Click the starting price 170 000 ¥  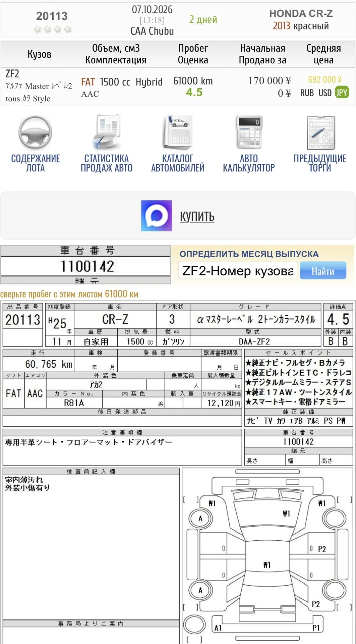click(270, 80)
